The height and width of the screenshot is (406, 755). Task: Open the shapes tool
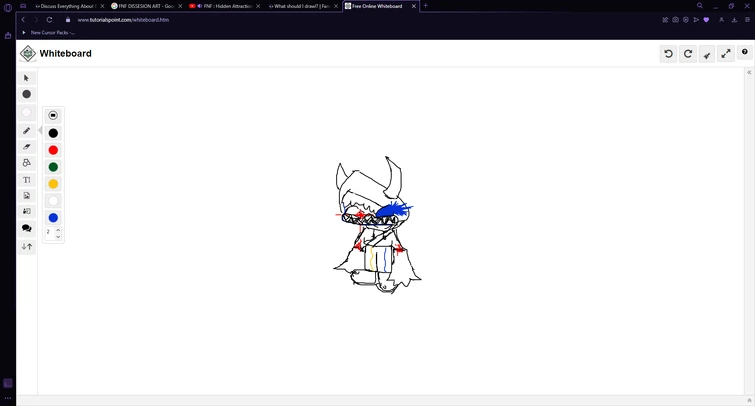[26, 163]
